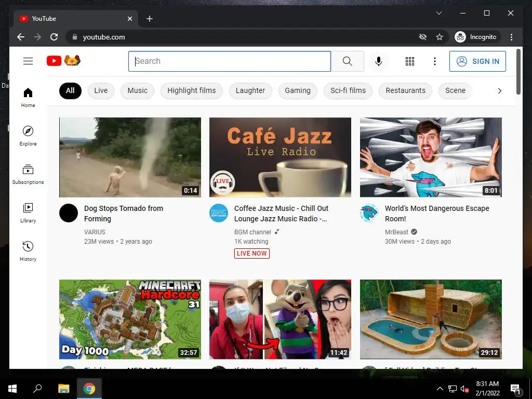Open the hamburger guide menu
This screenshot has width=532, height=399.
tap(28, 61)
